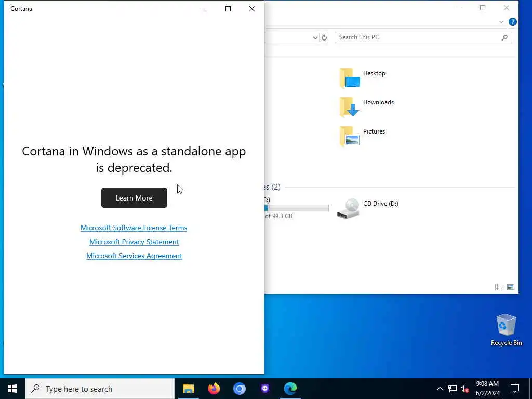The width and height of the screenshot is (532, 399).
Task: Click the Learn More button in Cortana
Action: (x=134, y=198)
